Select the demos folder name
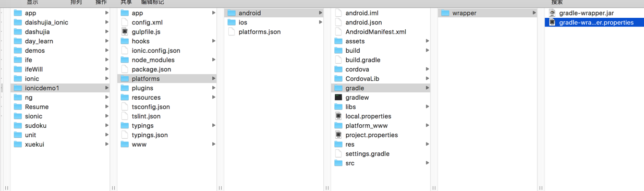This screenshot has width=644, height=191. click(x=35, y=51)
